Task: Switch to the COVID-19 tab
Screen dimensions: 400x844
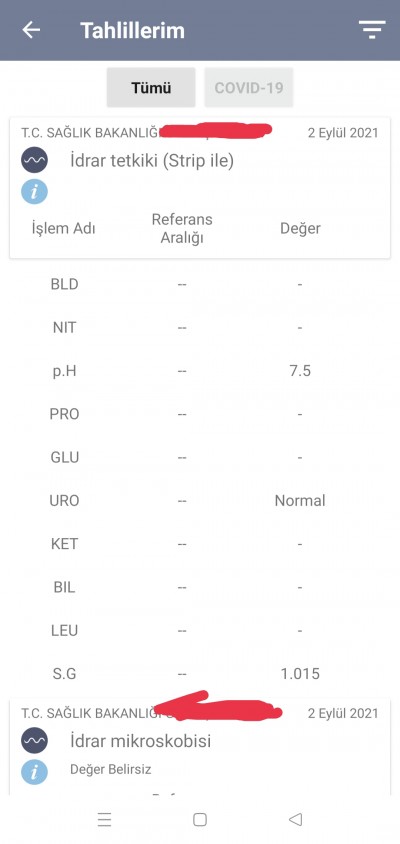Action: [x=249, y=88]
